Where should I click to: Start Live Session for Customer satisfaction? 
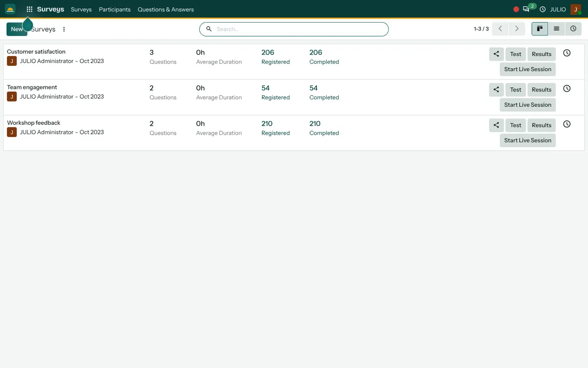528,69
